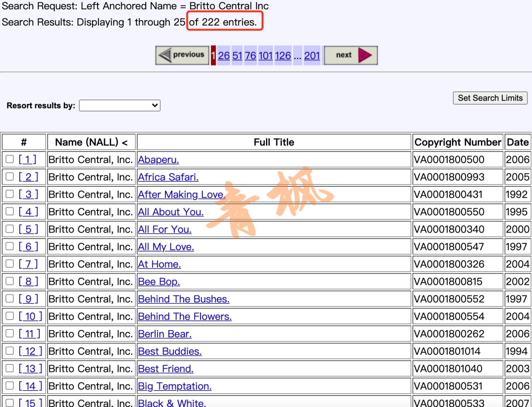532x407 pixels.
Task: Click the Set Search Limits button
Action: (490, 98)
